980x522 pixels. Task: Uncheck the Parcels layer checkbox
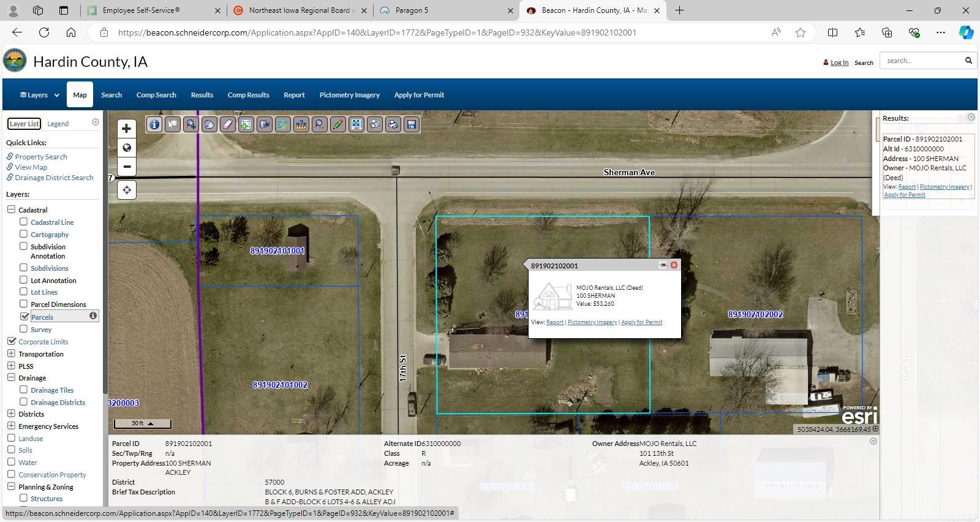(24, 317)
